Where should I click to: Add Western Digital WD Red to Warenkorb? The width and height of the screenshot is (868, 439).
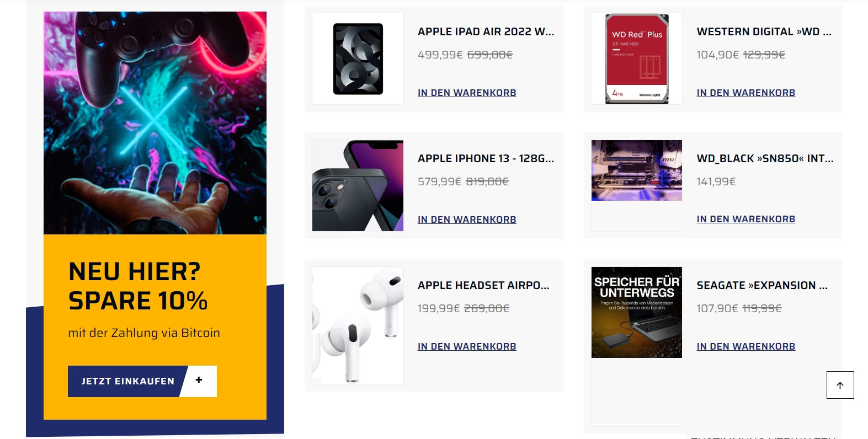click(746, 93)
